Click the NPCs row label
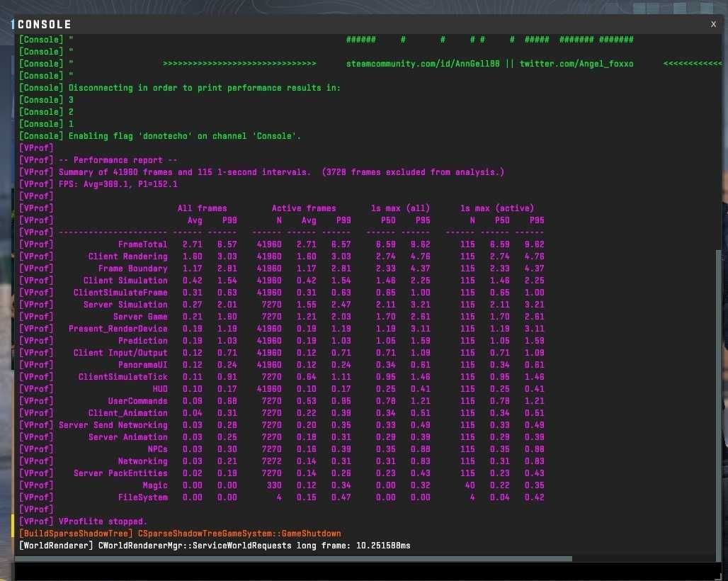The width and height of the screenshot is (728, 581). (x=157, y=449)
